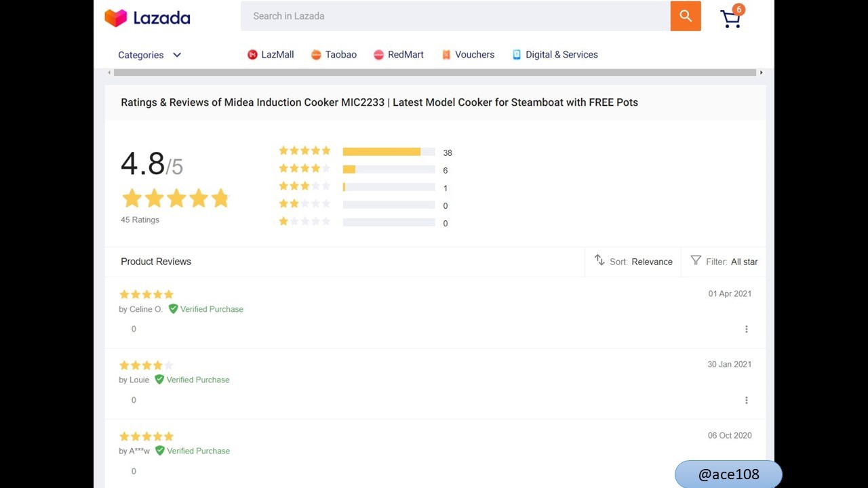Image resolution: width=868 pixels, height=488 pixels.
Task: Expand the Categories dropdown
Action: 149,55
